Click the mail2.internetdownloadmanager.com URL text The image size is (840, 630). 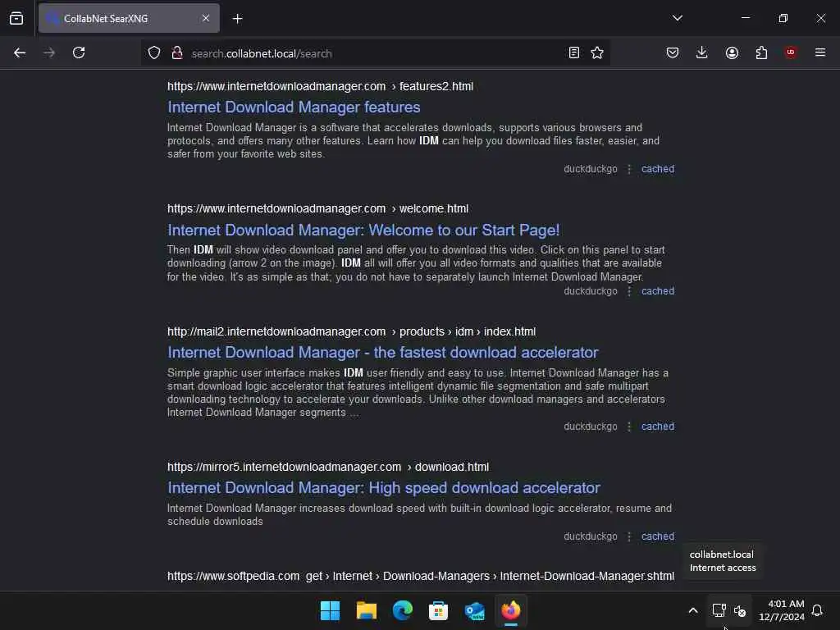pos(351,331)
